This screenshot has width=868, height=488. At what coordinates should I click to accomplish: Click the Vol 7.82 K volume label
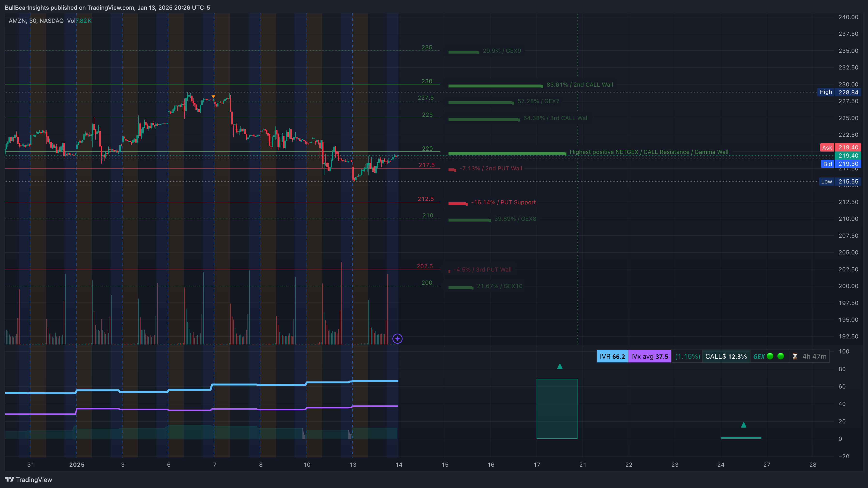click(79, 21)
